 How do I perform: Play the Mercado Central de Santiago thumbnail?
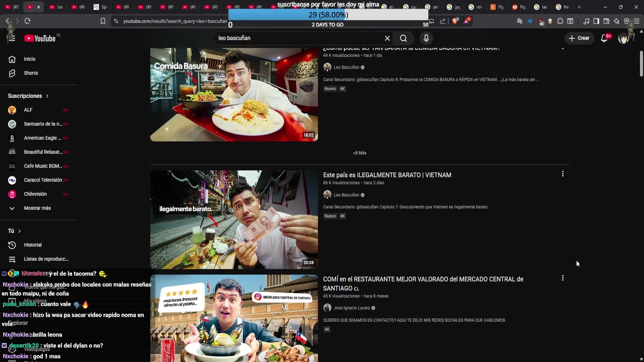(x=234, y=318)
